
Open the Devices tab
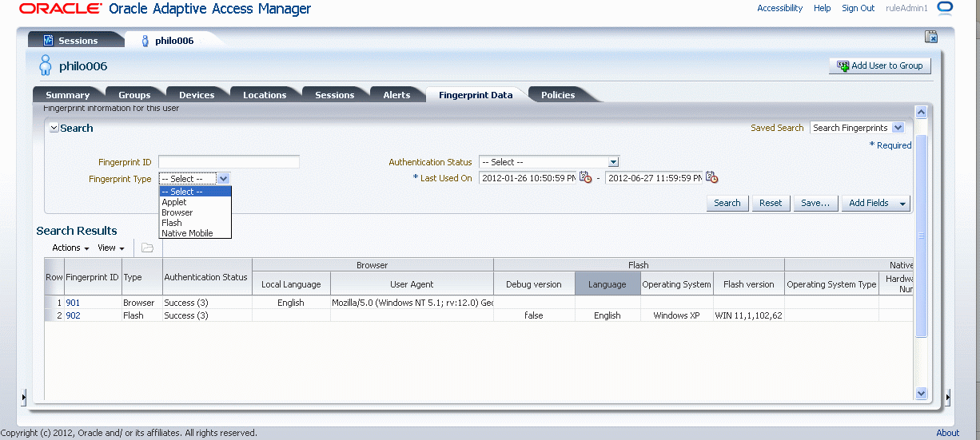click(197, 95)
